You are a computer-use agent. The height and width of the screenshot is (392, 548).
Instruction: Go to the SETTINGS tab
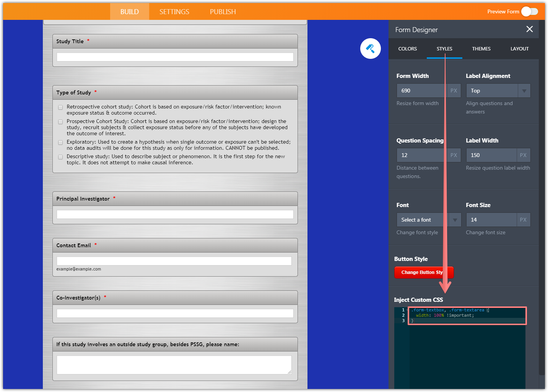click(174, 12)
